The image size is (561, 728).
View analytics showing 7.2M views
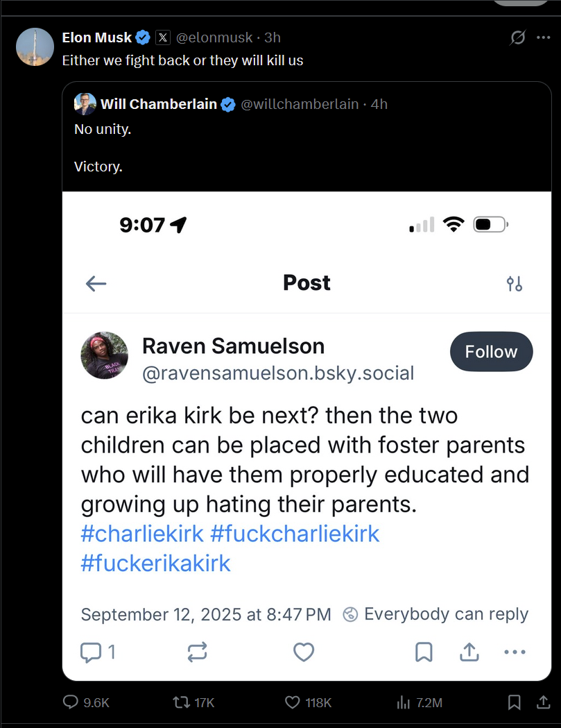point(403,702)
